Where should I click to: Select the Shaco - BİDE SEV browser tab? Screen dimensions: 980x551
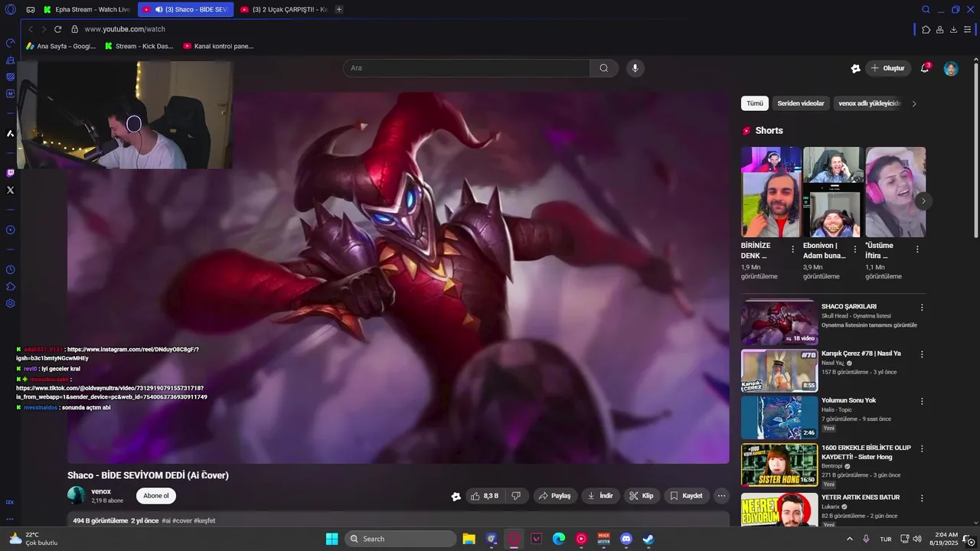click(185, 9)
